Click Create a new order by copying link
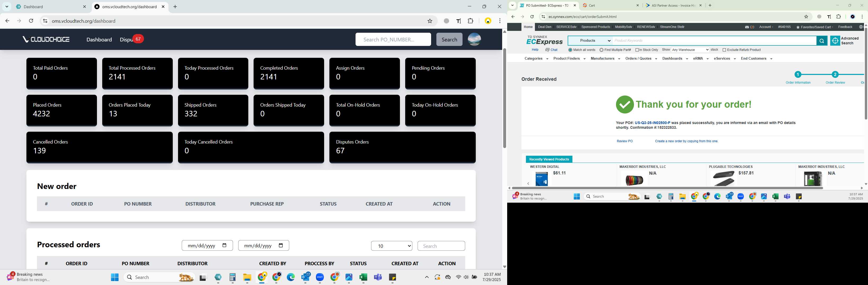The width and height of the screenshot is (868, 285). coord(686,141)
